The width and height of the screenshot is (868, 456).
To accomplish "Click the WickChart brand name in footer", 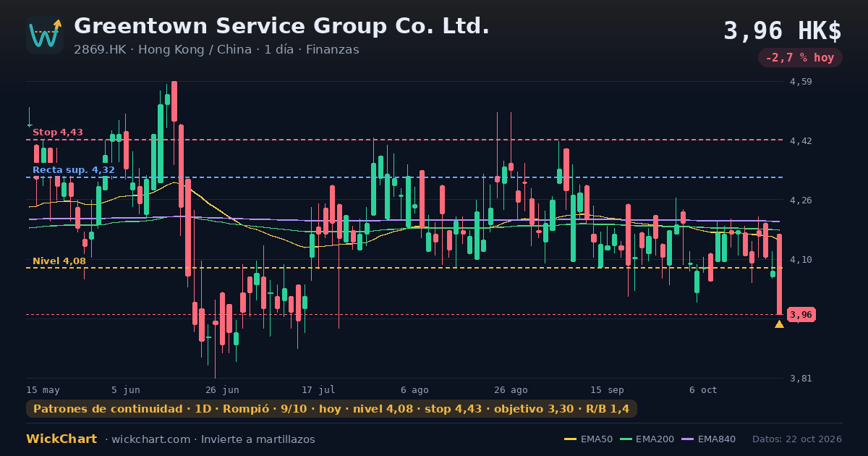I will pyautogui.click(x=61, y=439).
